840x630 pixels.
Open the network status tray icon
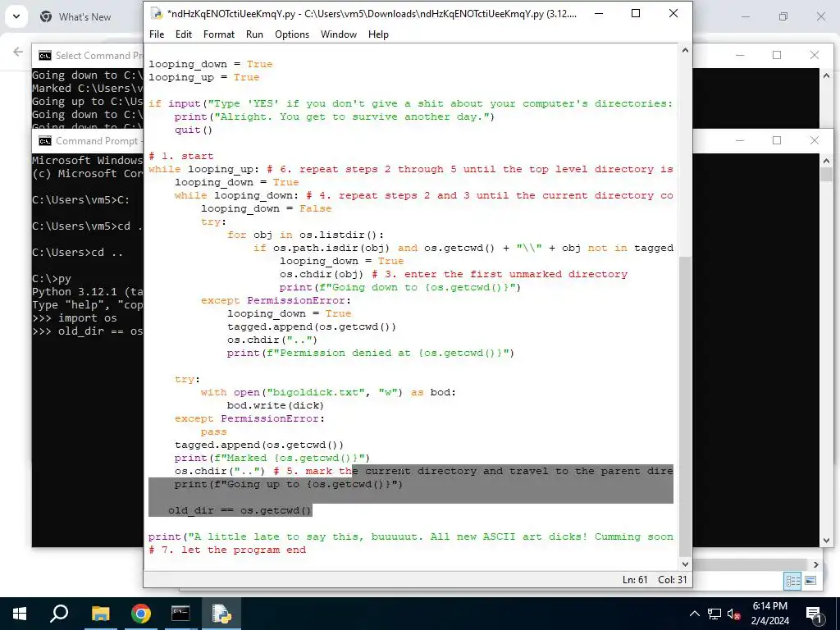point(714,614)
